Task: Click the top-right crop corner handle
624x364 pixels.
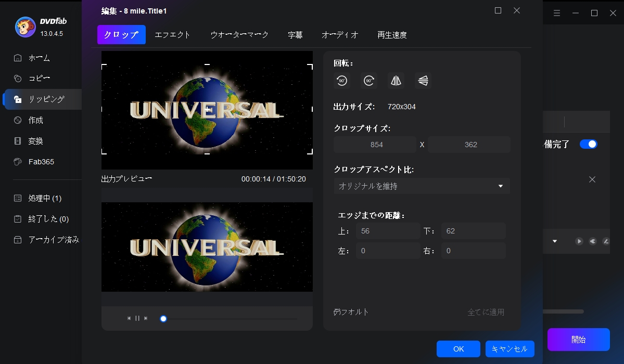Action: tap(310, 67)
